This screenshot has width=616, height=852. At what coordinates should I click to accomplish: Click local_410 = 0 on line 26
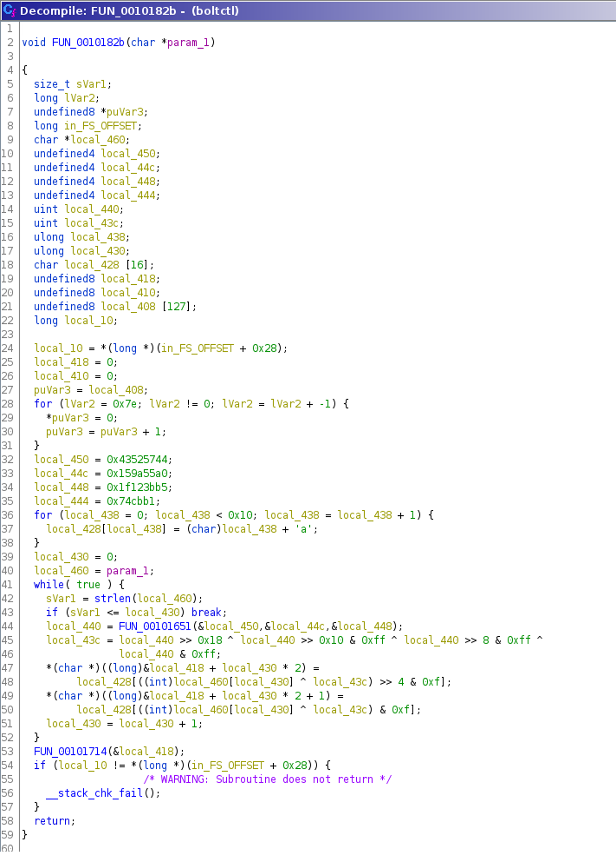pos(76,377)
